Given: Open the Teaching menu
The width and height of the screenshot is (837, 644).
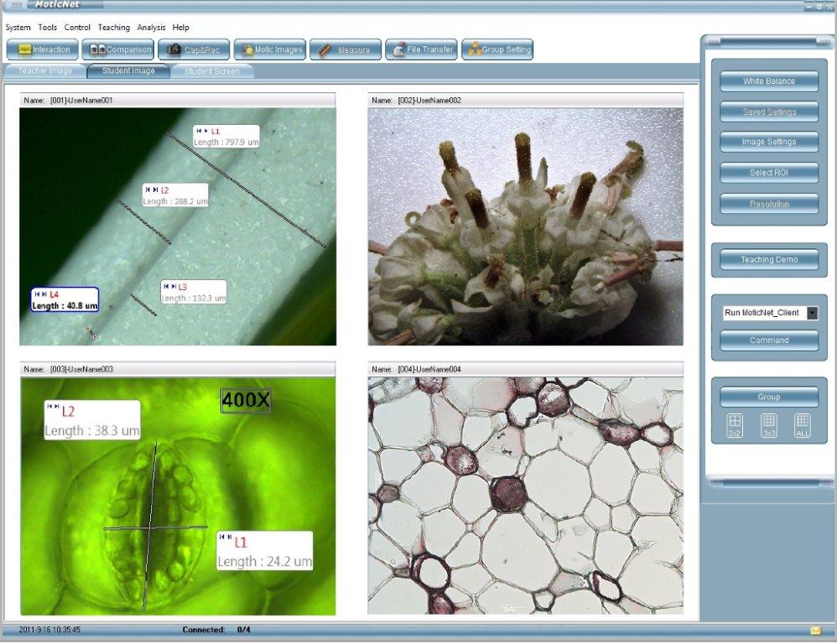Looking at the screenshot, I should [113, 28].
